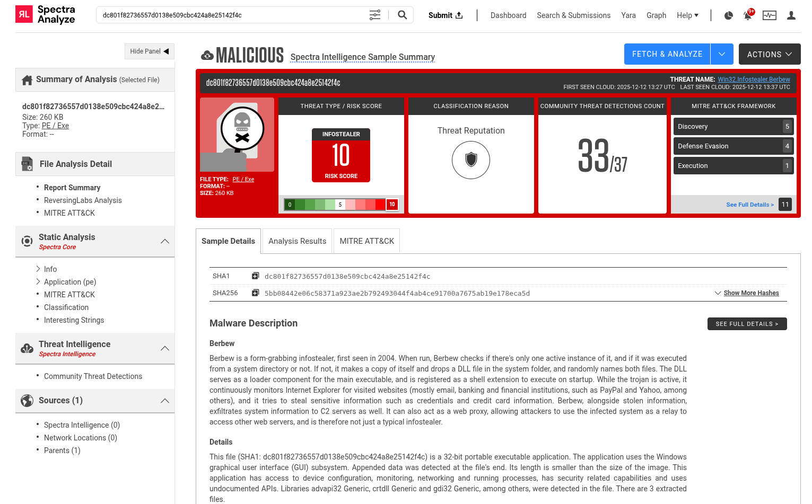This screenshot has width=812, height=504.
Task: View notifications via the bell icon
Action: [748, 15]
